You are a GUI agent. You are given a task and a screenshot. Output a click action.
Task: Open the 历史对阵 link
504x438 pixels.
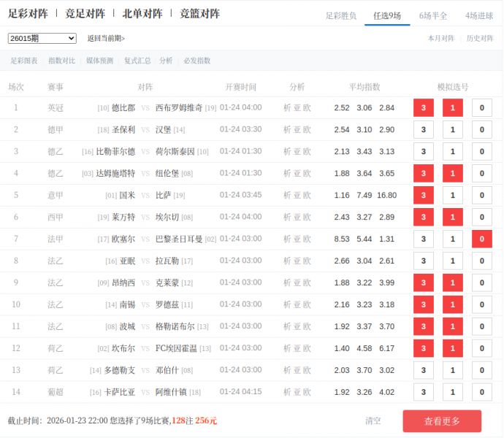[480, 38]
